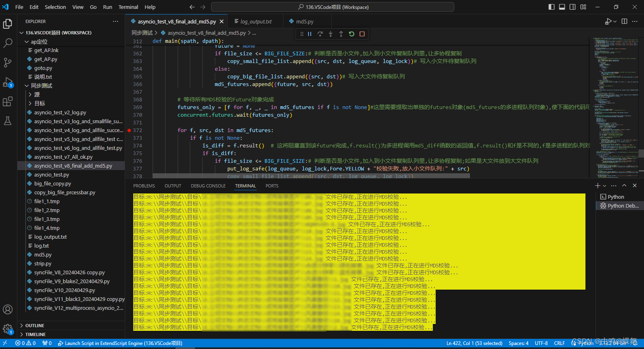Image resolution: width=644 pixels, height=349 pixels.
Task: Expand the OUTLINE section
Action: click(x=71, y=326)
